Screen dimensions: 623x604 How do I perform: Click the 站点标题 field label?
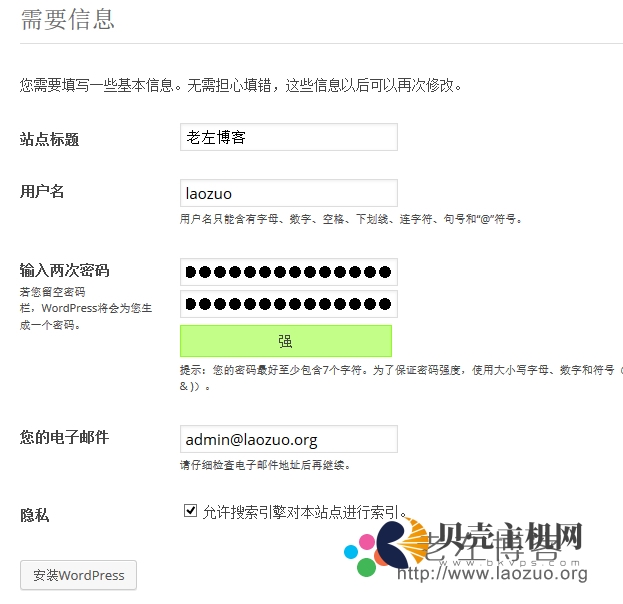(49, 139)
